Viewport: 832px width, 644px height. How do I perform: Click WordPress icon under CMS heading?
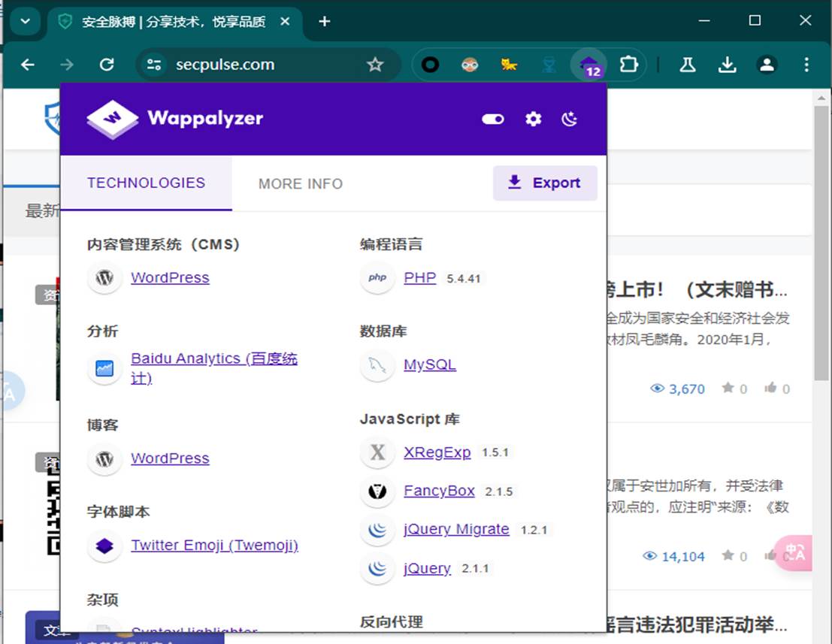click(x=104, y=277)
